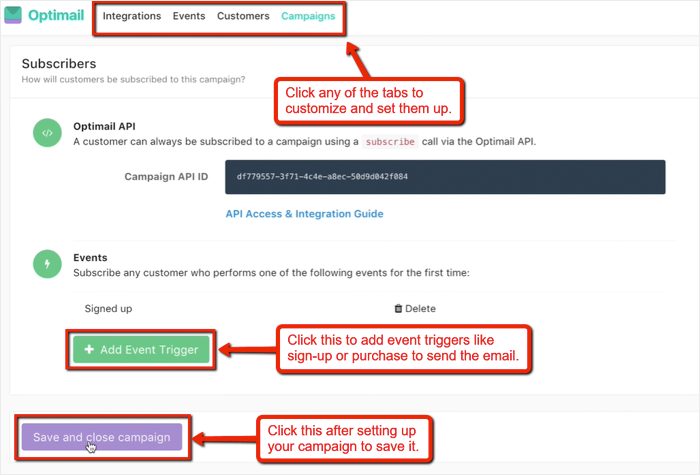Screen dimensions: 700x475
Task: Click the Campaign API ID value field
Action: 445,177
